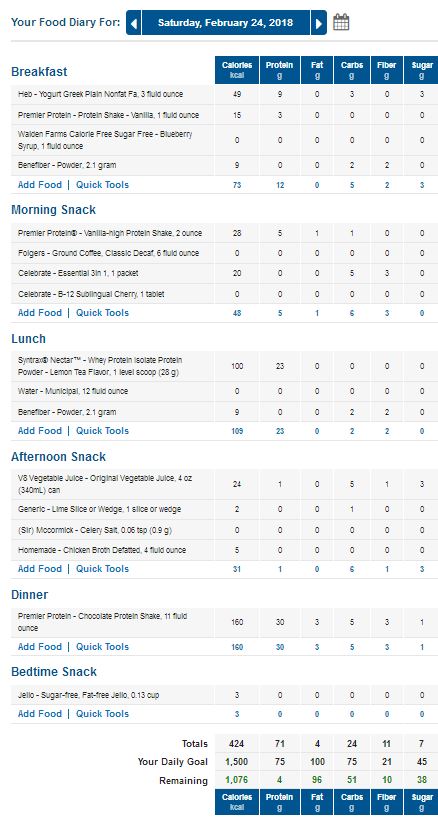
Task: Add Food under Morning Snack
Action: [x=40, y=313]
